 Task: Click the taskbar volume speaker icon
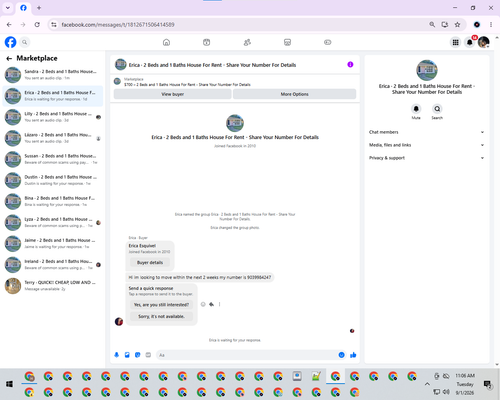point(446,392)
